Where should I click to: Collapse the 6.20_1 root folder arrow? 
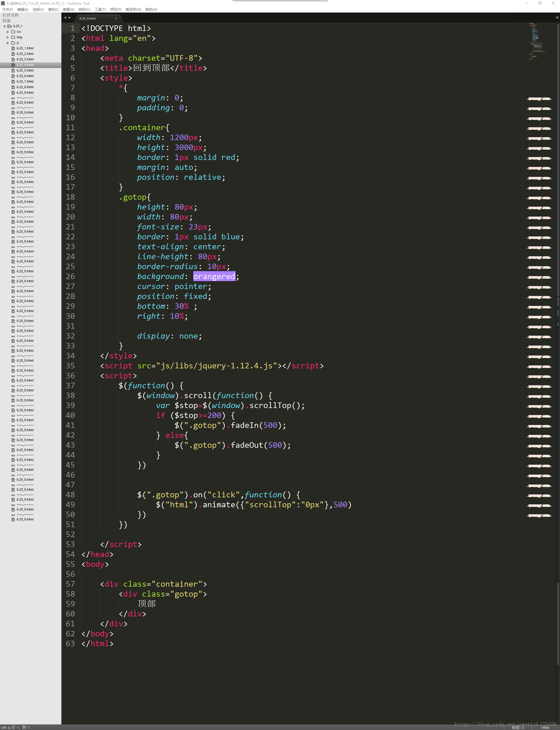point(4,26)
